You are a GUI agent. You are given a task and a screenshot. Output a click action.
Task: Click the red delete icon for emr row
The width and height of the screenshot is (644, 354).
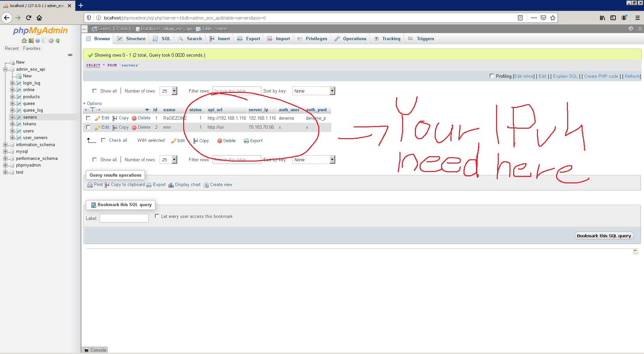pos(134,127)
